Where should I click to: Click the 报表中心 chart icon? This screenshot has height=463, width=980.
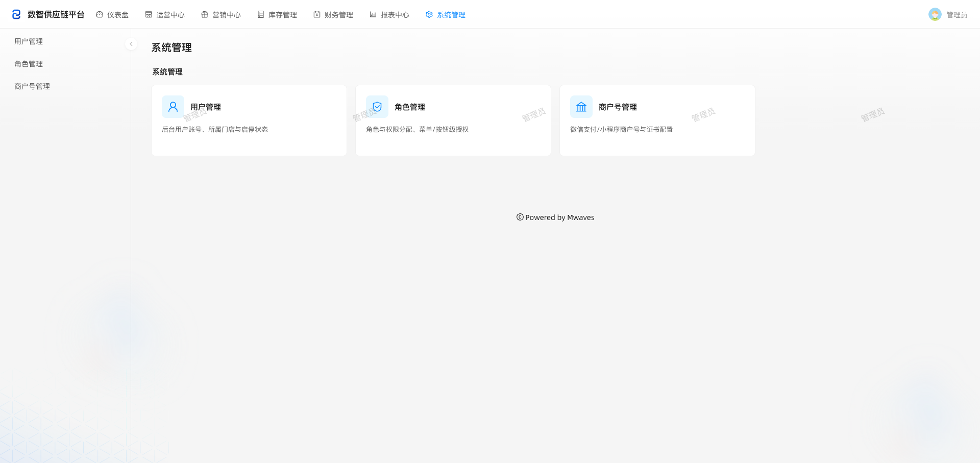[x=373, y=14]
